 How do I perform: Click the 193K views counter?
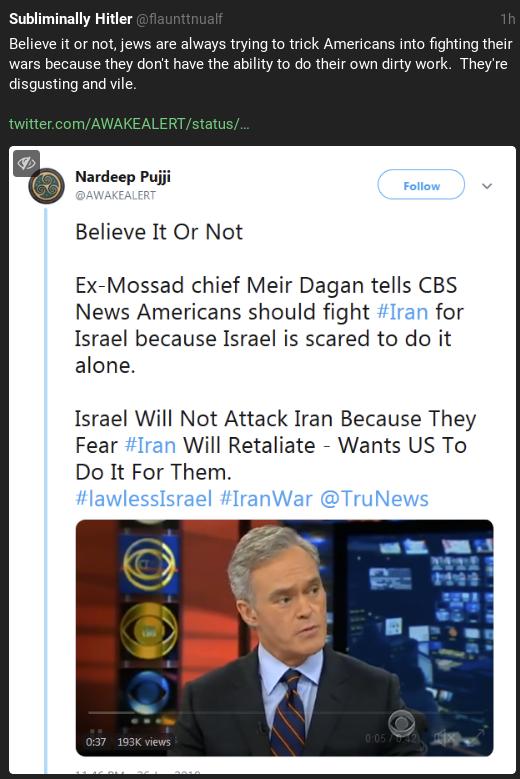144,742
